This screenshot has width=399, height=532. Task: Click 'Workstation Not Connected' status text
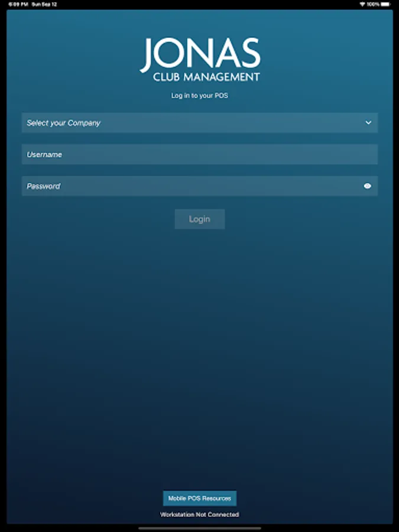(x=200, y=514)
